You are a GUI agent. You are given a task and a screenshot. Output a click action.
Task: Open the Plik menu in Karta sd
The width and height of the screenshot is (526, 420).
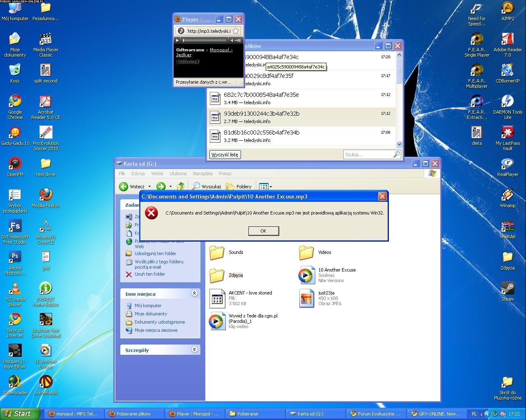(x=122, y=173)
